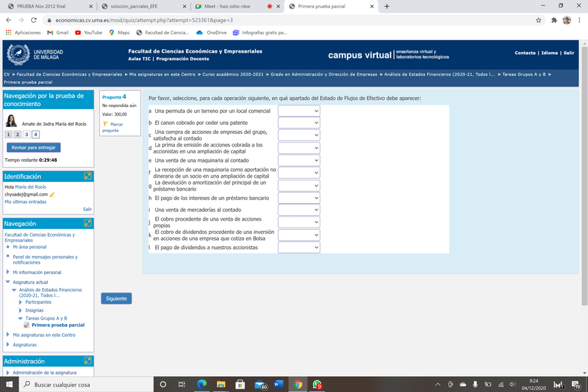Expand 'Mis asignaturas en este Centro' node

8,334
